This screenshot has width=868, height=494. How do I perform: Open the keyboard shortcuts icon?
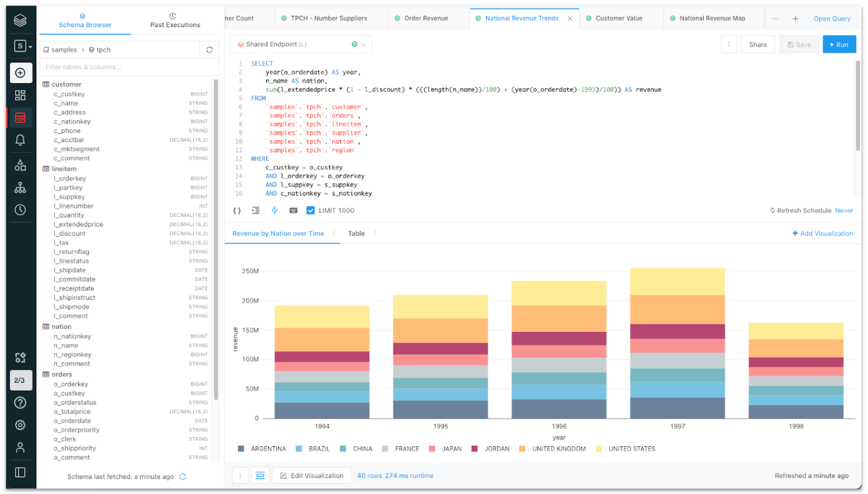[293, 211]
